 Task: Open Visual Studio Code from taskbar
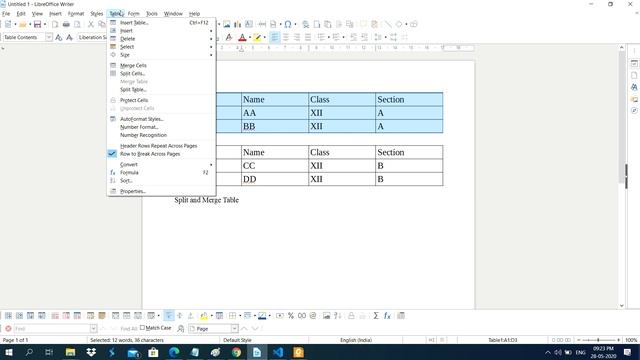coord(278,352)
